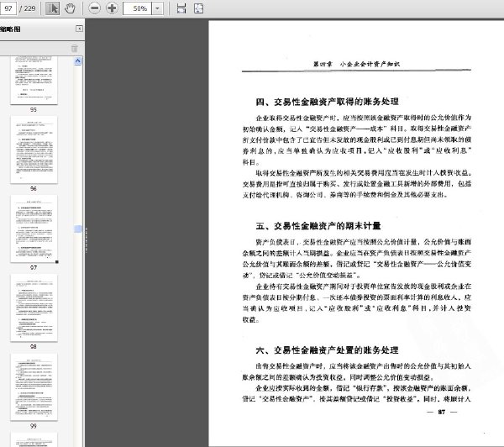Enable scrolling page fit-width mode

click(181, 8)
